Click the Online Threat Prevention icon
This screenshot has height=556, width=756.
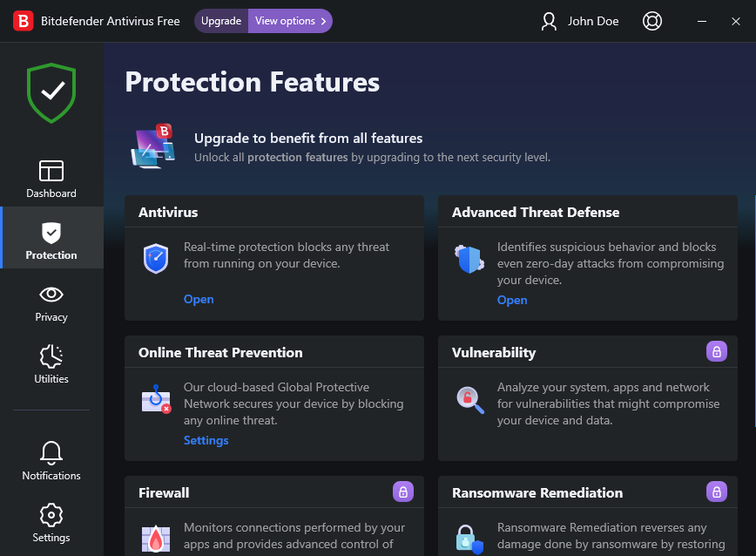click(x=156, y=399)
